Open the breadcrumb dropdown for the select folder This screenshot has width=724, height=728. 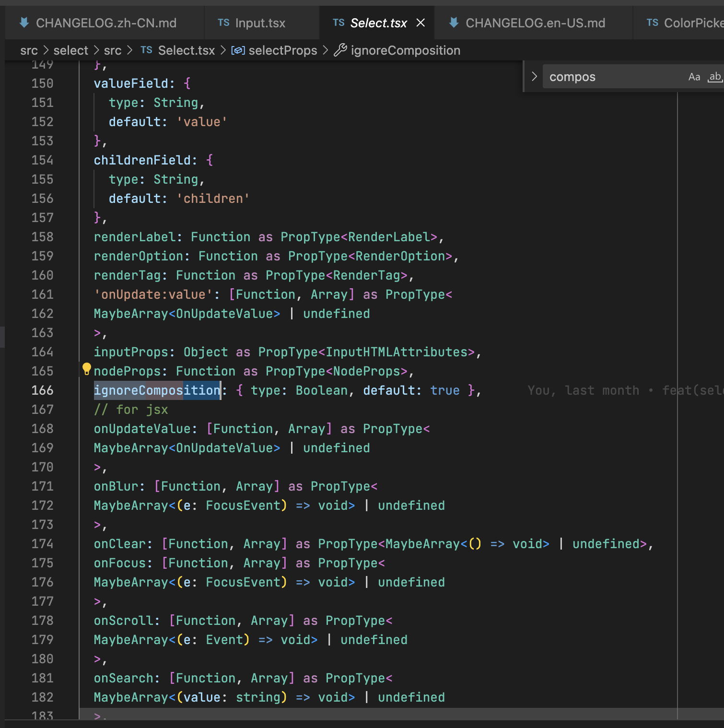click(71, 50)
